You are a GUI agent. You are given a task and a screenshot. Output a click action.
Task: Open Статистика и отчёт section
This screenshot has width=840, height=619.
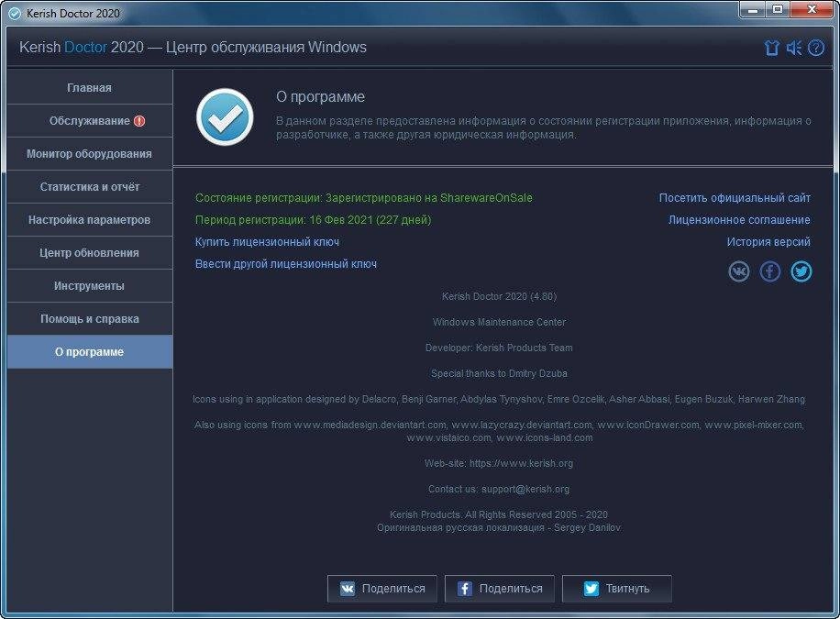(x=90, y=186)
